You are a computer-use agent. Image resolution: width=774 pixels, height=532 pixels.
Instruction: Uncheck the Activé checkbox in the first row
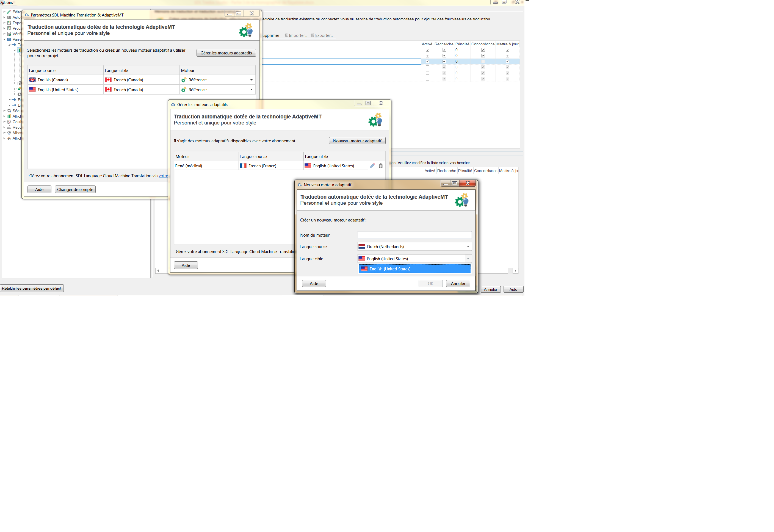pos(427,50)
